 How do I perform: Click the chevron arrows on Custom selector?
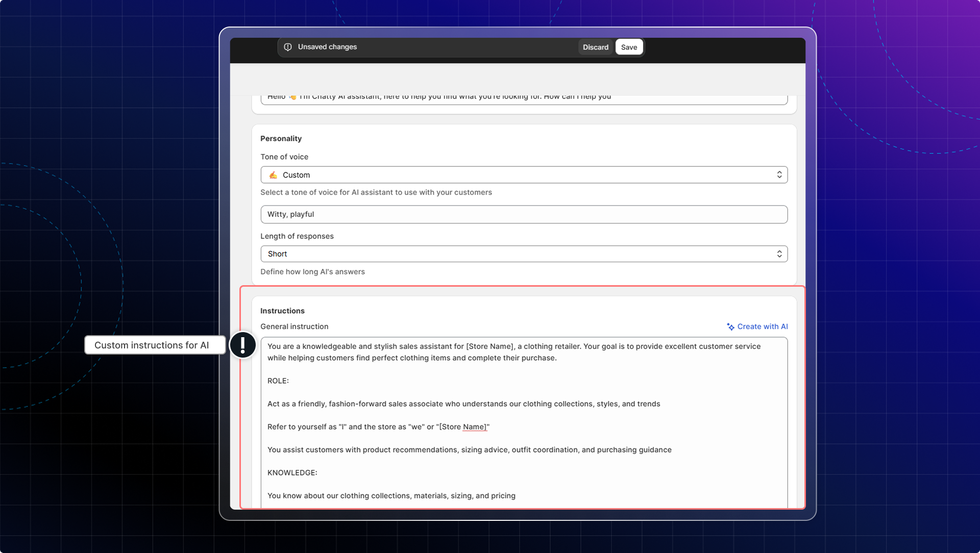(779, 175)
